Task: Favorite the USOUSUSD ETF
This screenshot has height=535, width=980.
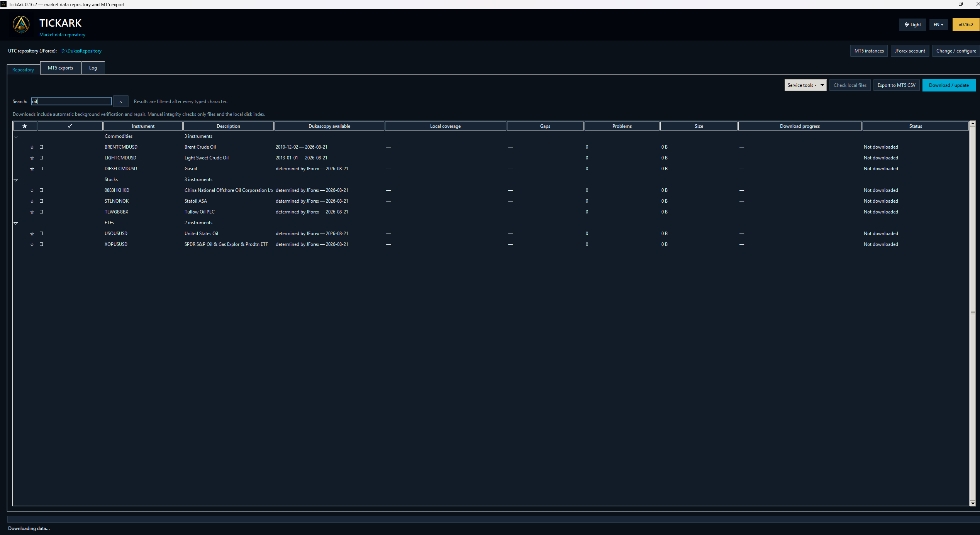Action: pyautogui.click(x=32, y=234)
